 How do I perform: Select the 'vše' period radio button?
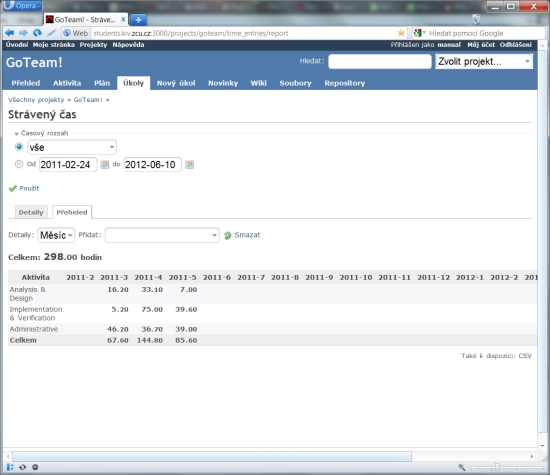point(19,147)
